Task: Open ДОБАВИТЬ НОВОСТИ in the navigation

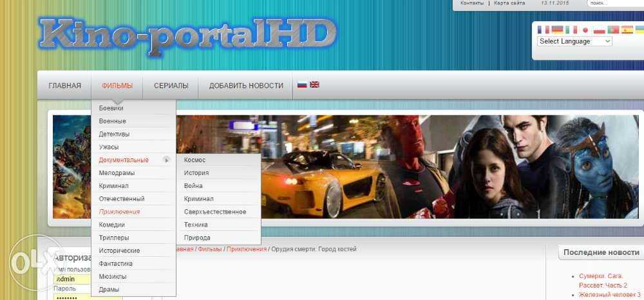Action: pyautogui.click(x=246, y=86)
